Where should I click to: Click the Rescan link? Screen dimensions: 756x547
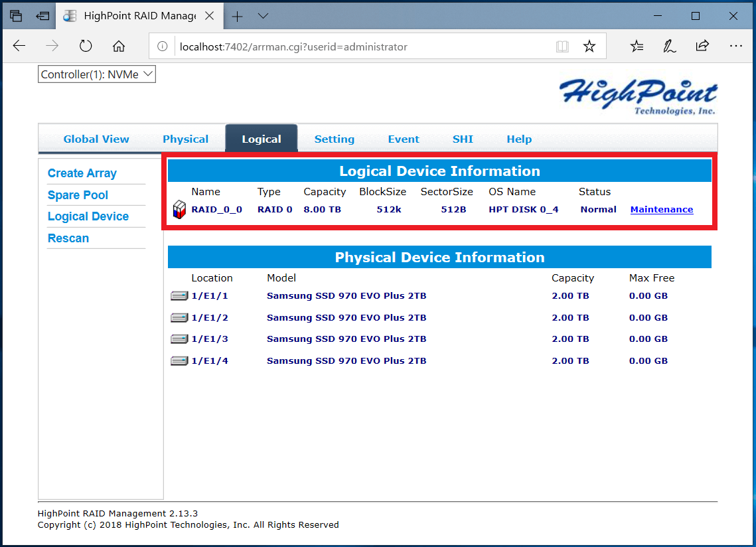coord(68,238)
